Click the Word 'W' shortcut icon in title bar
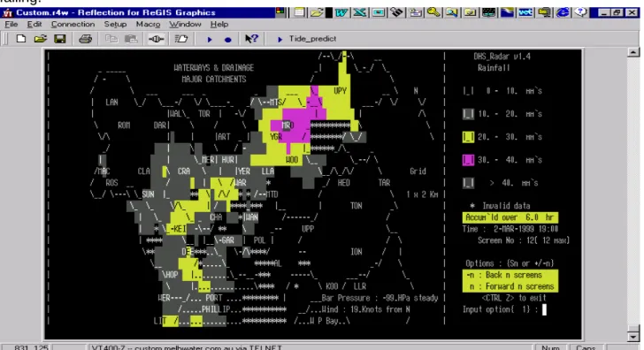Image resolution: width=644 pixels, height=350 pixels. pos(341,12)
